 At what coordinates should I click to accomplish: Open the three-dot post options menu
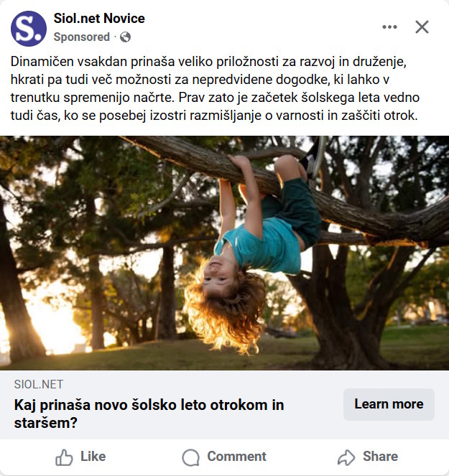point(389,27)
